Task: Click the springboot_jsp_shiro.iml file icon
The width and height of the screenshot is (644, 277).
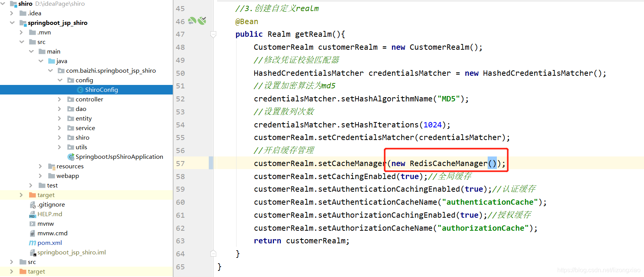Action: [33, 253]
